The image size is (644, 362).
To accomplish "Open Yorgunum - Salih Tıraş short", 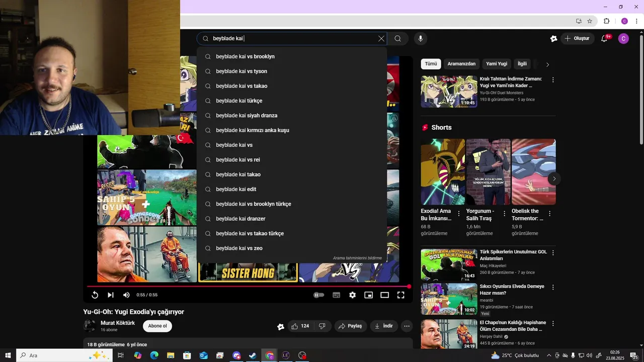I will [488, 172].
